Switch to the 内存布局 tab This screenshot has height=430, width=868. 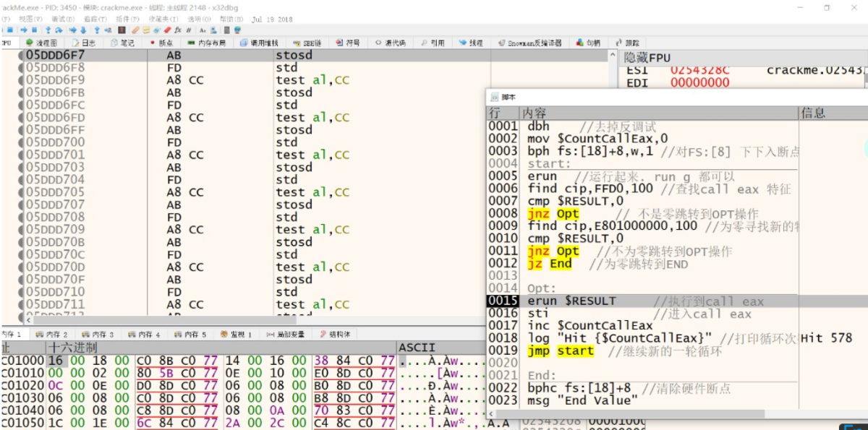206,43
